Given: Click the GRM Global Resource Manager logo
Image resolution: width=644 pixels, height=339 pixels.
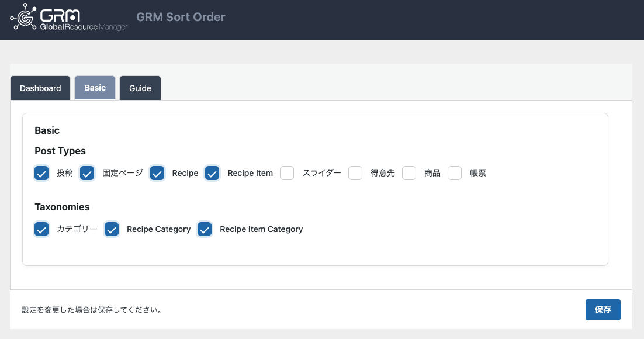Looking at the screenshot, I should (x=68, y=18).
